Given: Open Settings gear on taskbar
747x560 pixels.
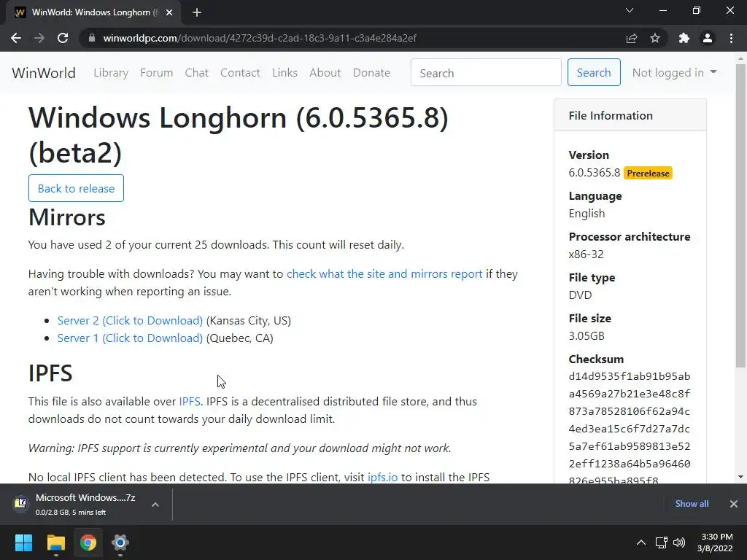Looking at the screenshot, I should (x=120, y=542).
